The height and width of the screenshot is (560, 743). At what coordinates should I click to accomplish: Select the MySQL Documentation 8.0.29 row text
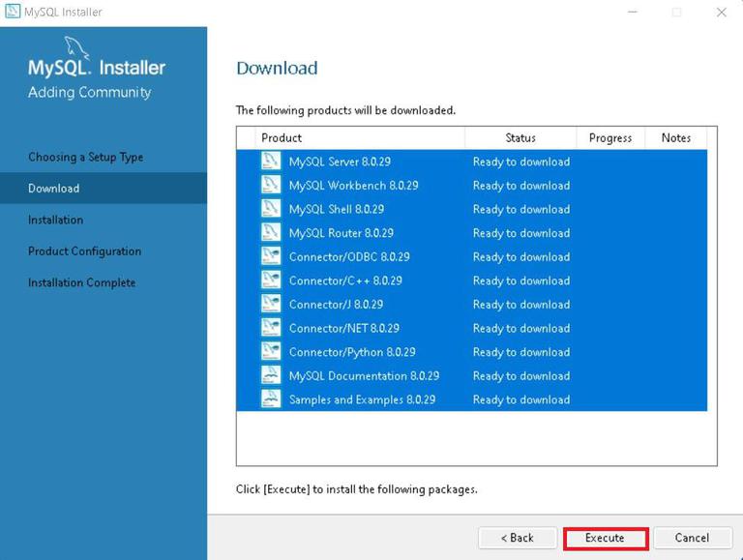point(364,375)
